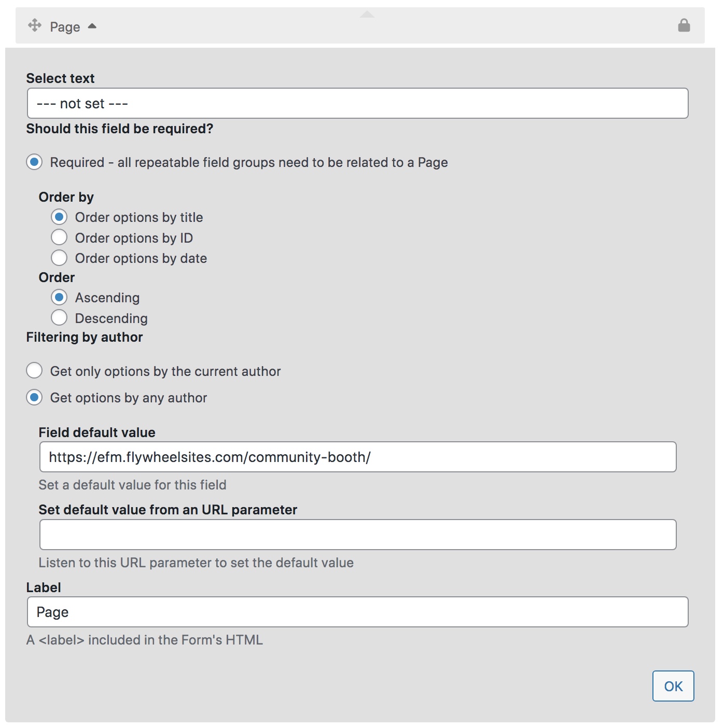Viewport: 724px width, 728px height.
Task: Click the Field default value input
Action: coord(358,457)
